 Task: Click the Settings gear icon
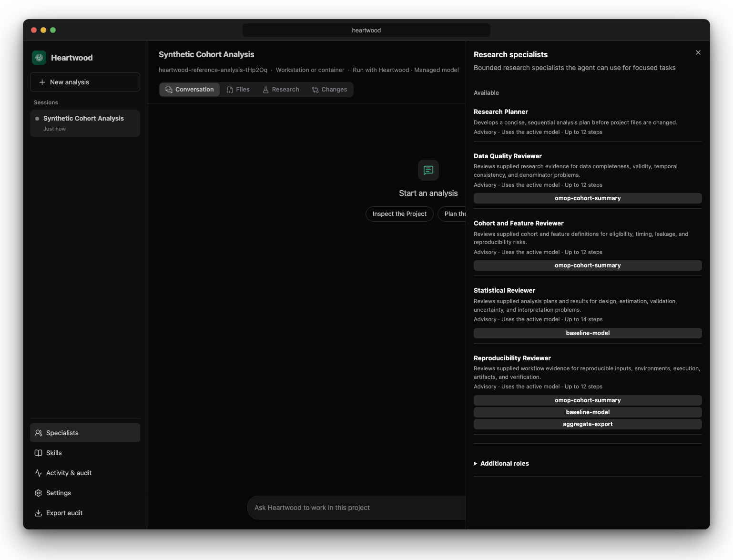pos(39,493)
